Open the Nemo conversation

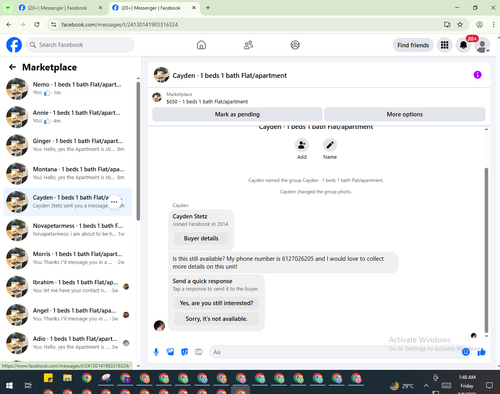point(68,88)
